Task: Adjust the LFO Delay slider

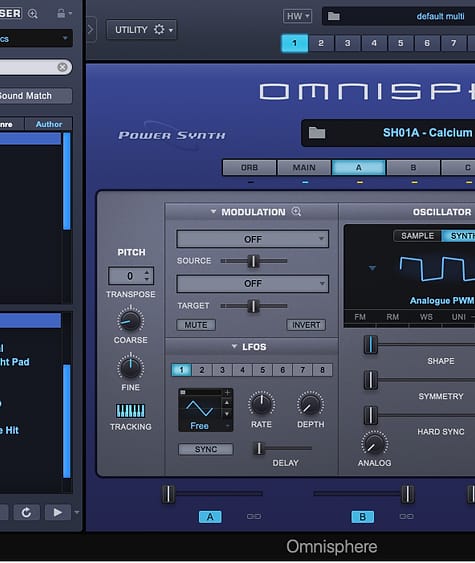Action: (x=259, y=448)
